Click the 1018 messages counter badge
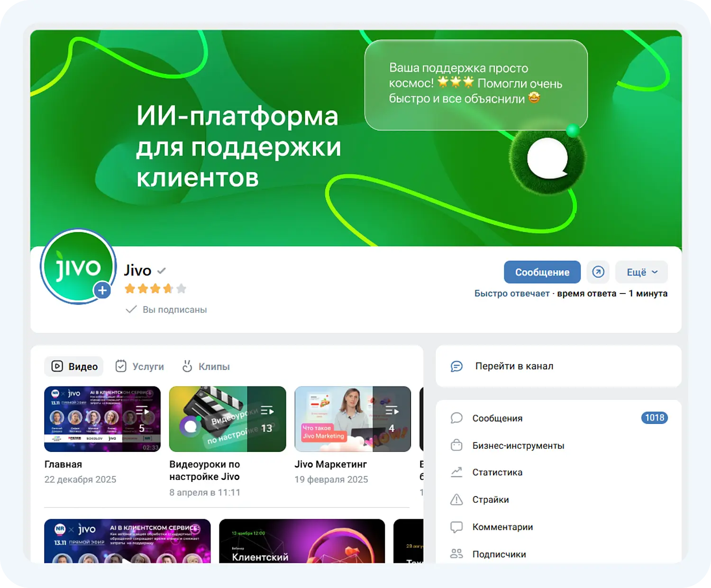This screenshot has width=711, height=588. tap(655, 418)
